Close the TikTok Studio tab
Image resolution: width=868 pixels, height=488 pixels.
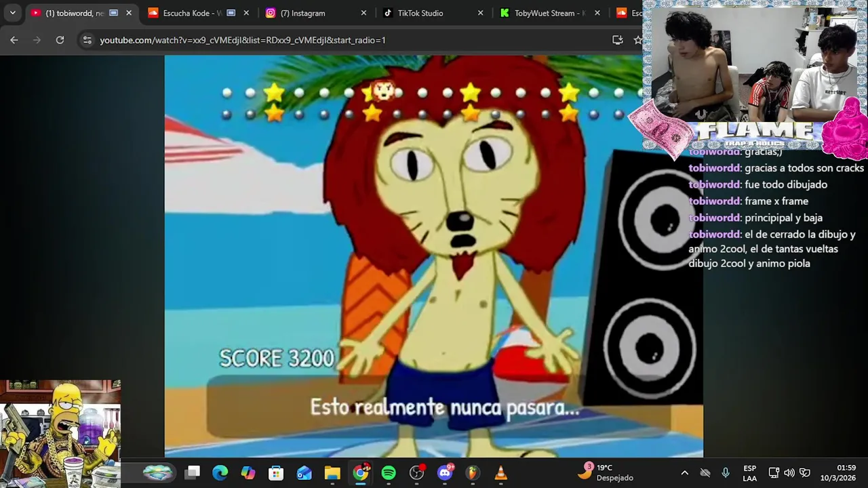(481, 13)
